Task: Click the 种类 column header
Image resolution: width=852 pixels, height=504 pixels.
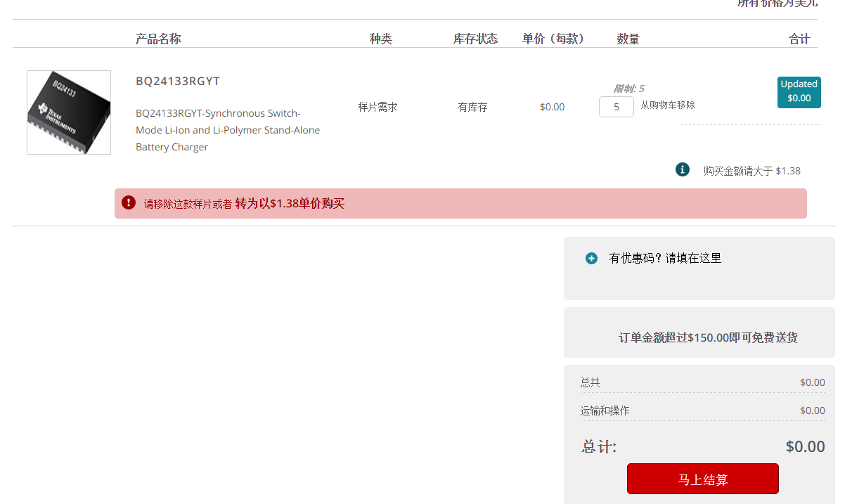Action: (x=381, y=39)
